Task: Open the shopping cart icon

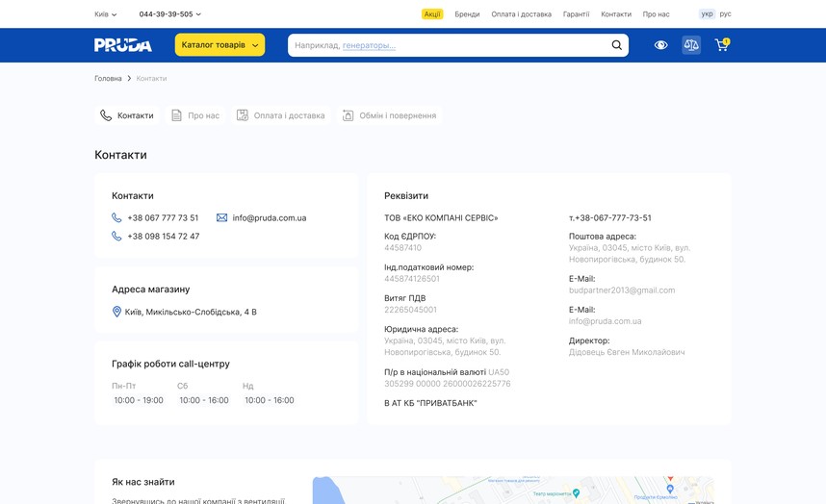Action: tap(722, 44)
